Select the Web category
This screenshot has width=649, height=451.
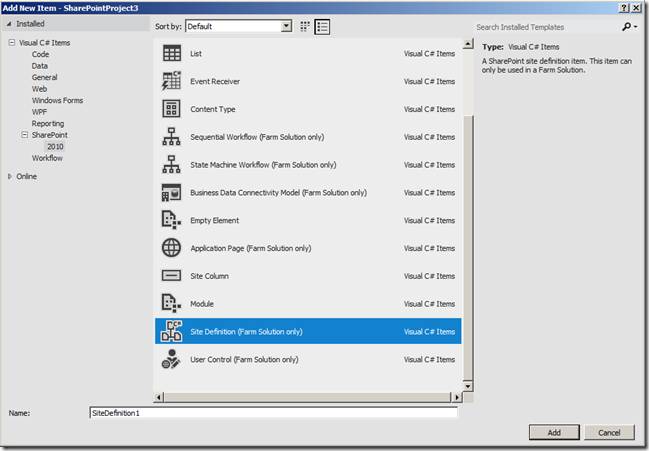[40, 89]
